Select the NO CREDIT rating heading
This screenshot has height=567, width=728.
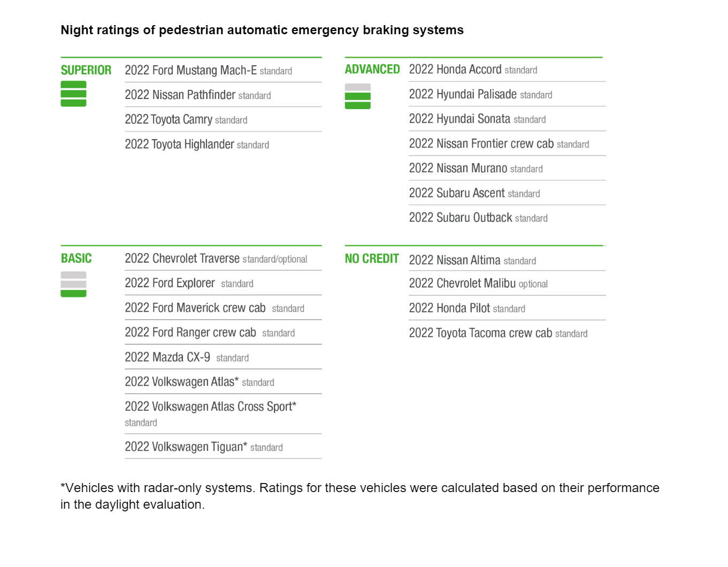[372, 259]
